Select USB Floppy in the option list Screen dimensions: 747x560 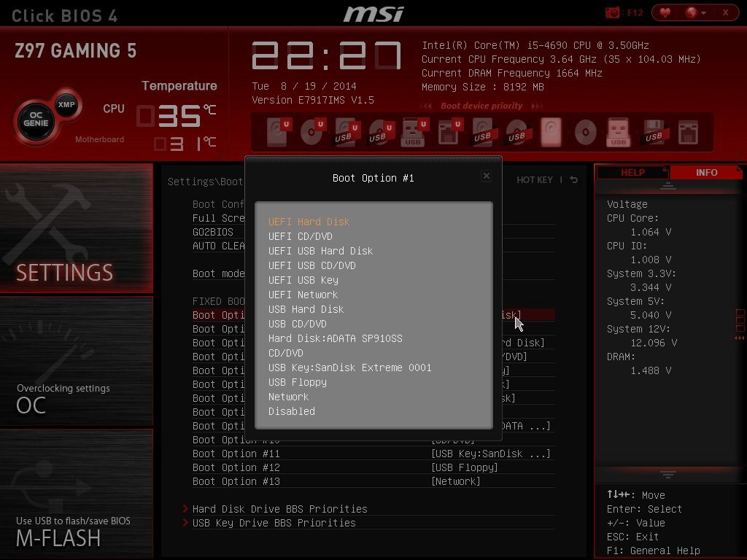tap(298, 382)
